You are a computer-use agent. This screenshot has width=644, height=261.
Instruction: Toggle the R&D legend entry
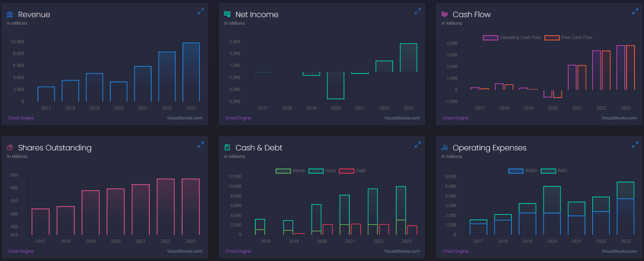554,171
